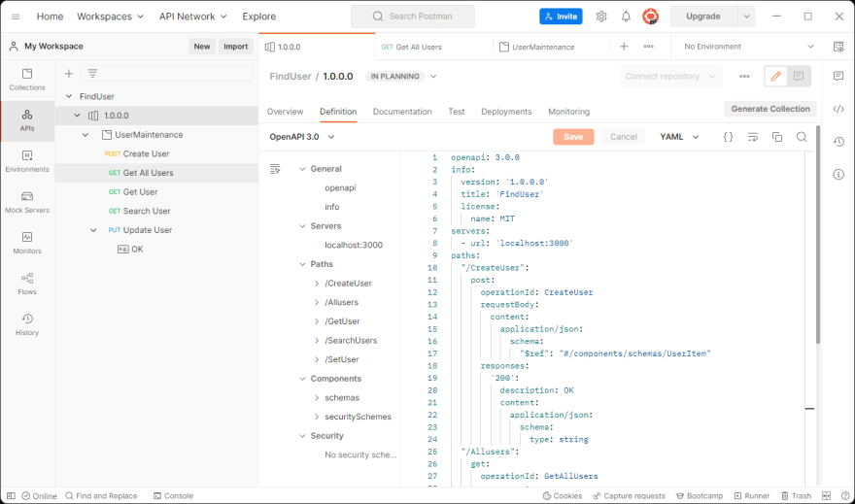
Task: Switch to Test tab
Action: pyautogui.click(x=457, y=111)
